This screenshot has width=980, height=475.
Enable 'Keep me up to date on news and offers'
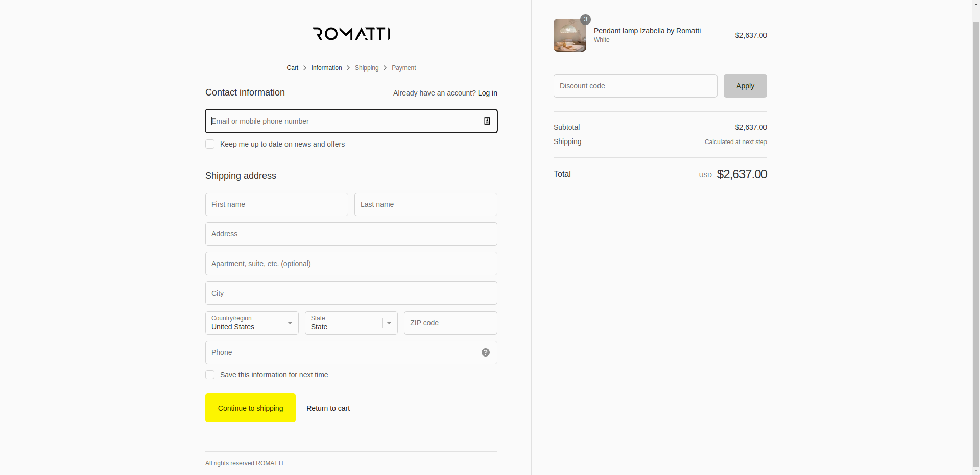click(x=209, y=144)
